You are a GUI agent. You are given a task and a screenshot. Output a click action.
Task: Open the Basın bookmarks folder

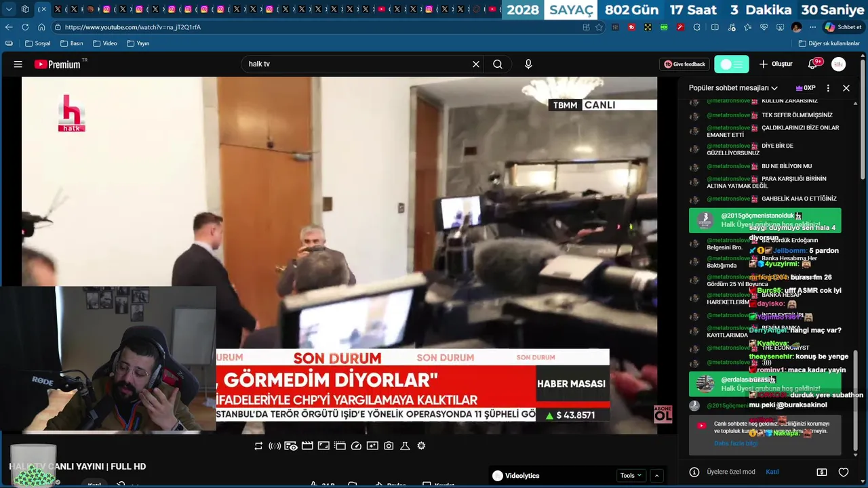71,43
